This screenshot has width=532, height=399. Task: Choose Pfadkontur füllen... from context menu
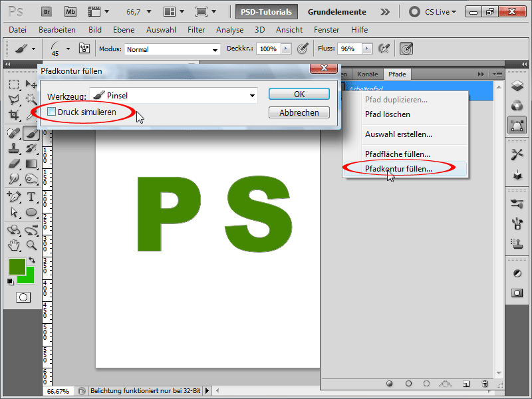coord(405,169)
